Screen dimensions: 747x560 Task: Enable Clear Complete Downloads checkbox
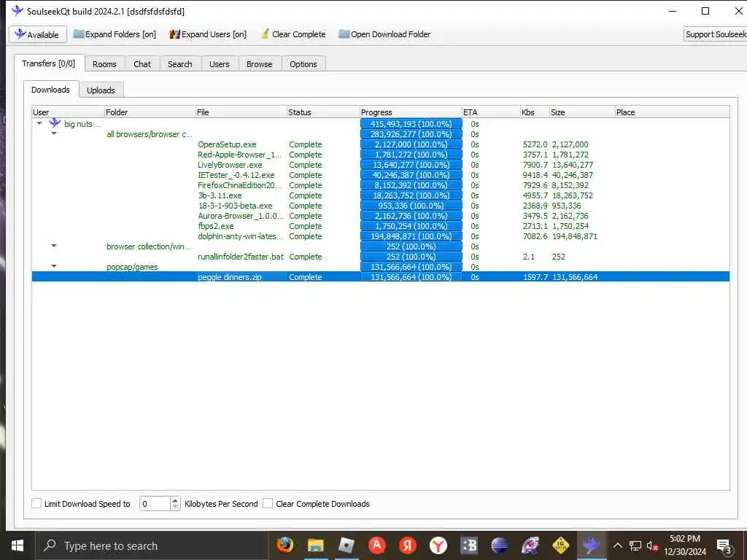pyautogui.click(x=268, y=503)
